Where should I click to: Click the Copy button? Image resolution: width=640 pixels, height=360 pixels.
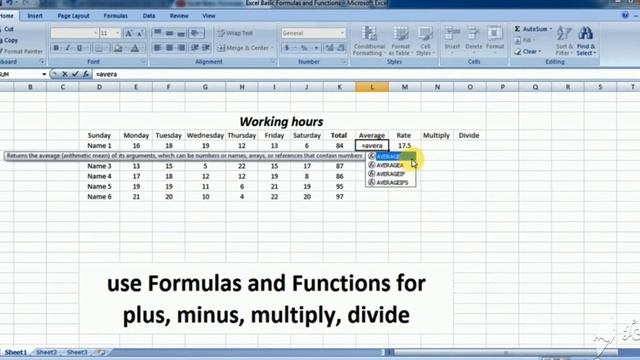point(9,40)
